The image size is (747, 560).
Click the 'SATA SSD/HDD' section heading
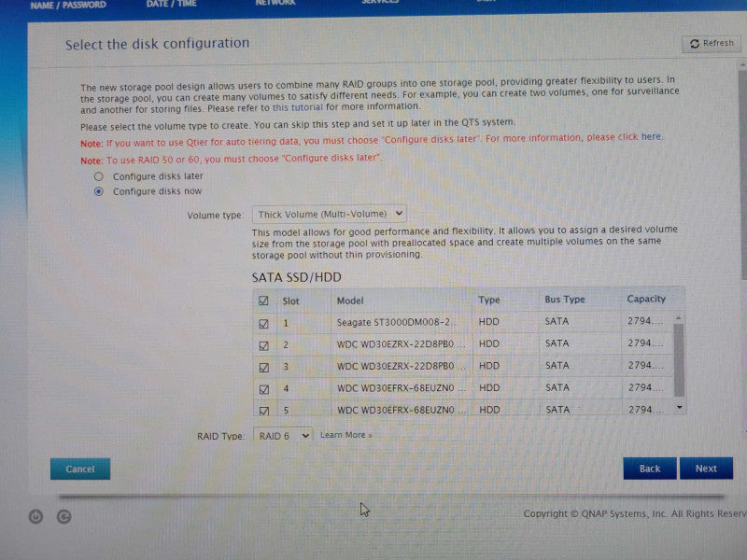pos(296,277)
